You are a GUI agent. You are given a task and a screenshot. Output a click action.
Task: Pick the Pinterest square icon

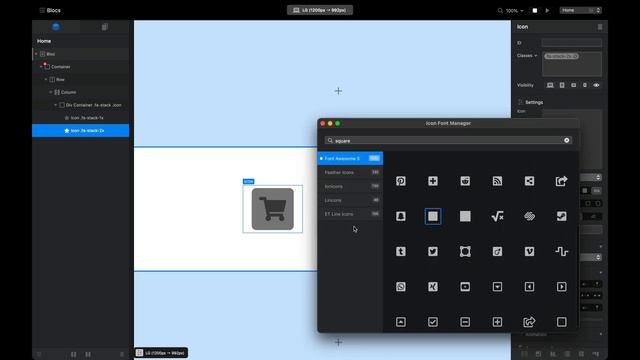(401, 181)
